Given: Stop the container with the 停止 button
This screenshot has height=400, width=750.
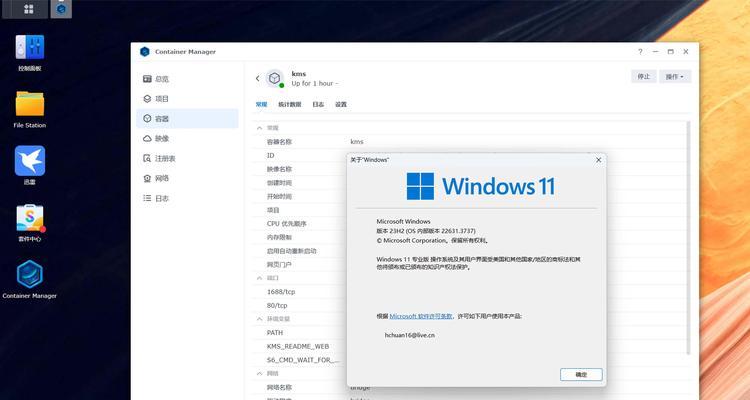Looking at the screenshot, I should [643, 77].
